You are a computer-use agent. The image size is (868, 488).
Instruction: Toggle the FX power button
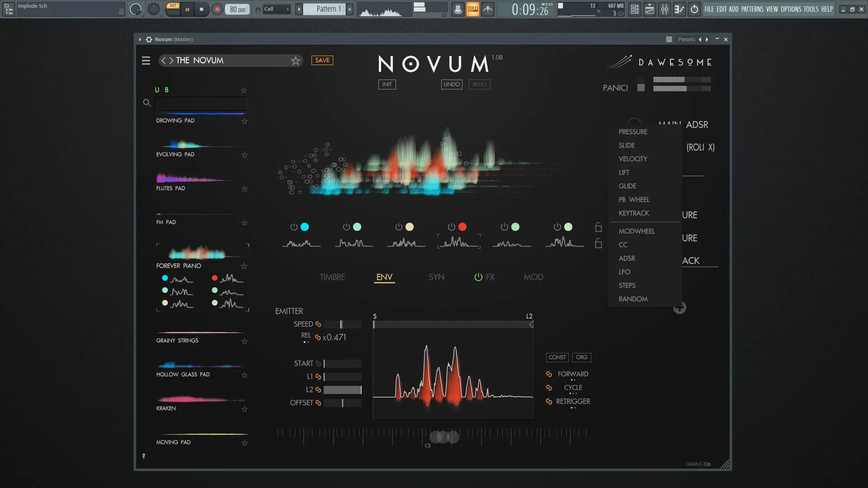[478, 277]
